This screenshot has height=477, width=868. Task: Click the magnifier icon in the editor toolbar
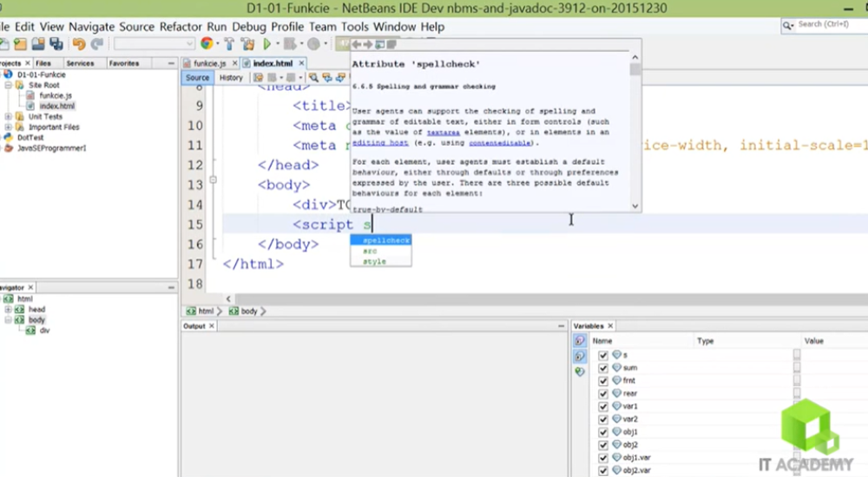[313, 77]
